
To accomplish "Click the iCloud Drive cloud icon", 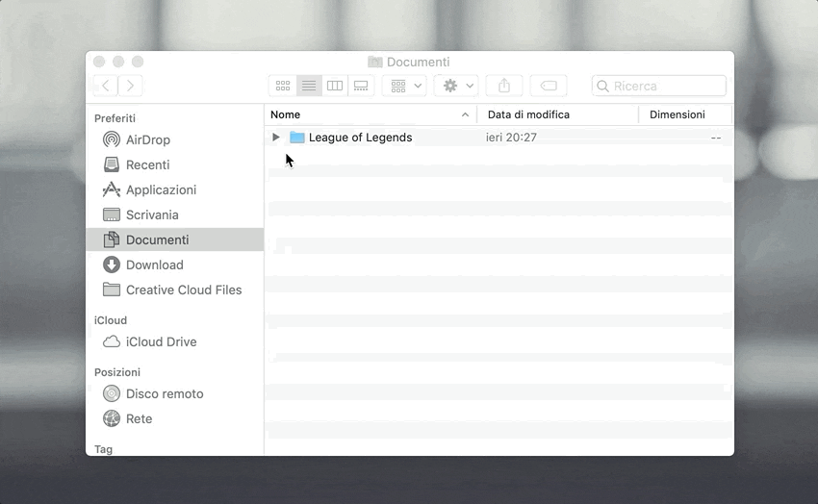I will (111, 341).
